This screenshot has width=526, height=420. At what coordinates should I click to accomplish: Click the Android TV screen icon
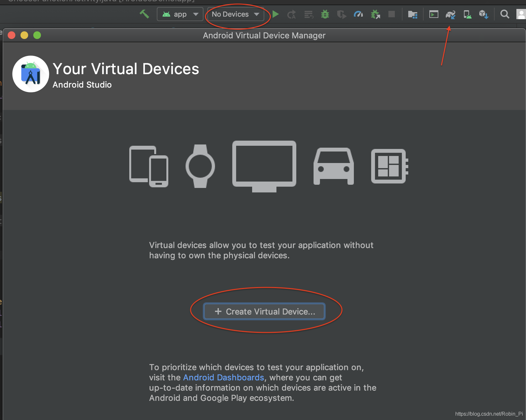click(x=264, y=167)
